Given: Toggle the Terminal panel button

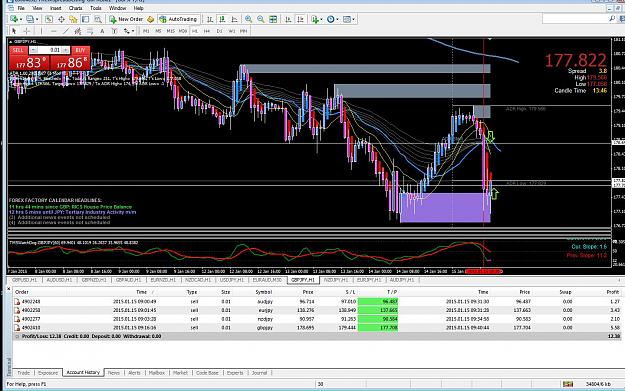Looking at the screenshot, I should (85, 19).
